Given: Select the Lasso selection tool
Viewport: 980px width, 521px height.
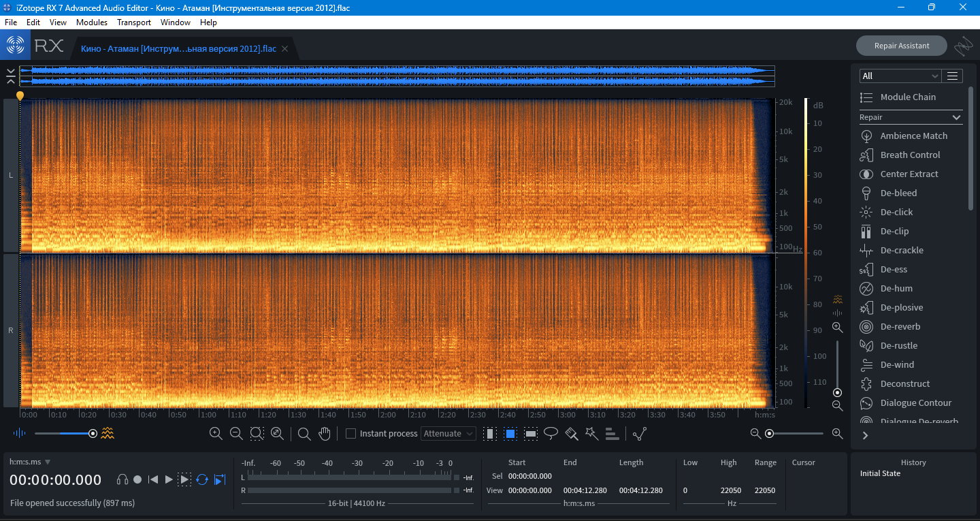Looking at the screenshot, I should pyautogui.click(x=551, y=434).
